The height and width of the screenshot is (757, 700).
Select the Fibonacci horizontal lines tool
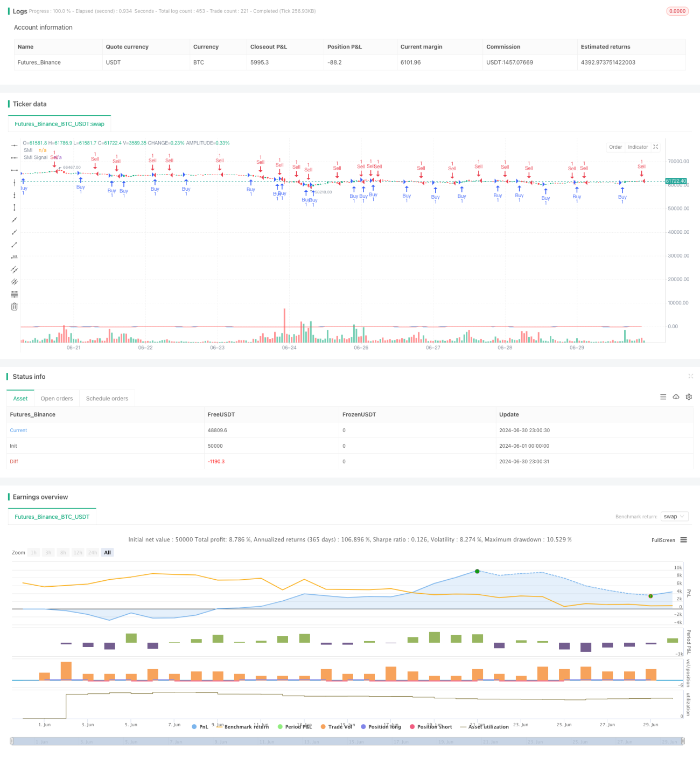pyautogui.click(x=14, y=294)
